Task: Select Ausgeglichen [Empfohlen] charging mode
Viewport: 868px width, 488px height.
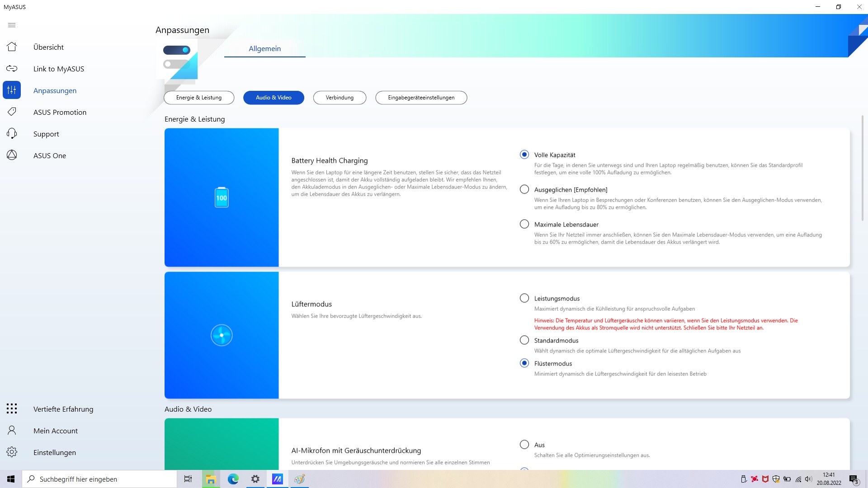Action: coord(524,189)
